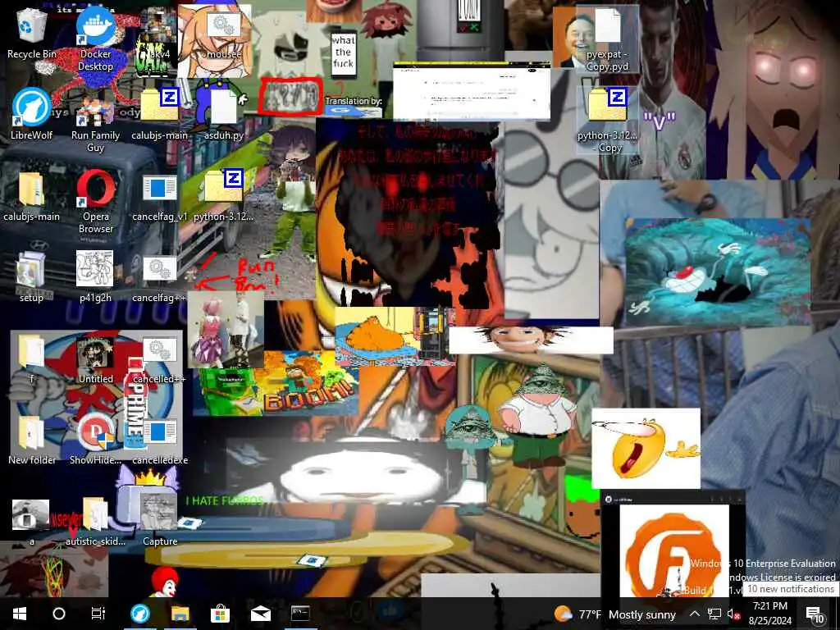Screen dimensions: 840x630
Task: Expand the hidden tray icons chevron
Action: pyautogui.click(x=694, y=614)
